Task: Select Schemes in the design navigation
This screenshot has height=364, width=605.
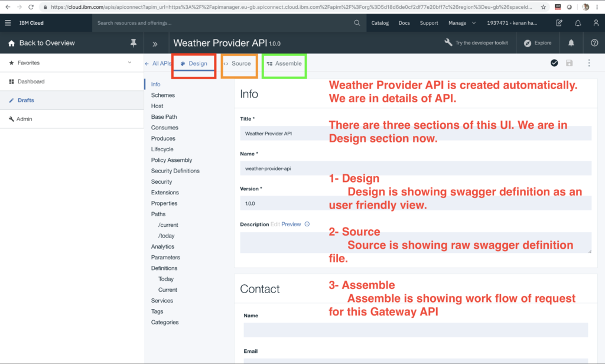Action: pos(163,95)
